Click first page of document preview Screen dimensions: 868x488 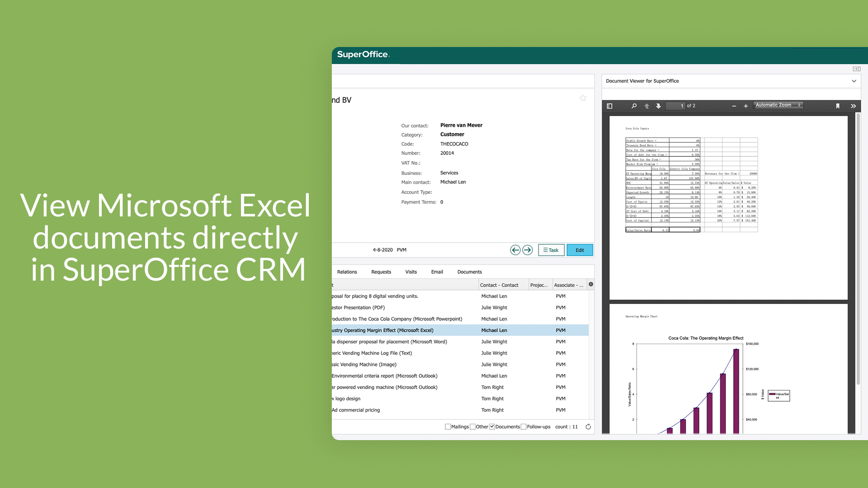click(728, 208)
